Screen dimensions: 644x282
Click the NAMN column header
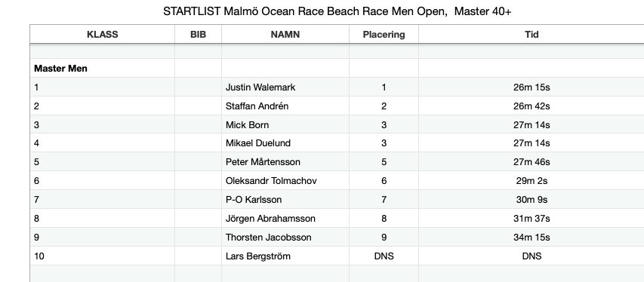[285, 34]
